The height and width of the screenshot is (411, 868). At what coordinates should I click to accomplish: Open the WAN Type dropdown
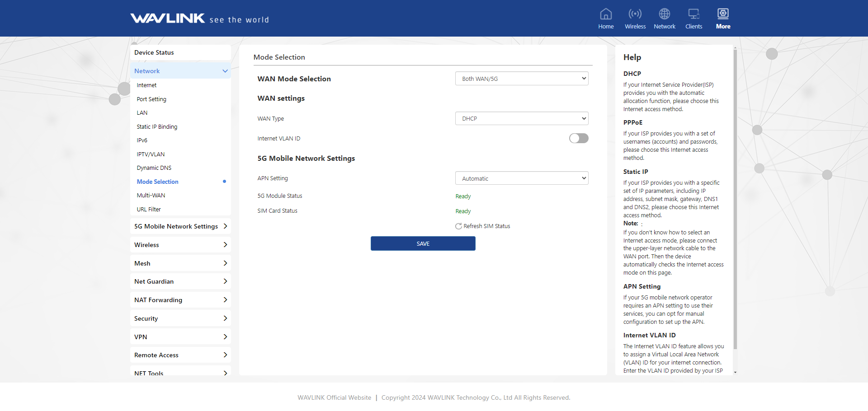point(521,118)
